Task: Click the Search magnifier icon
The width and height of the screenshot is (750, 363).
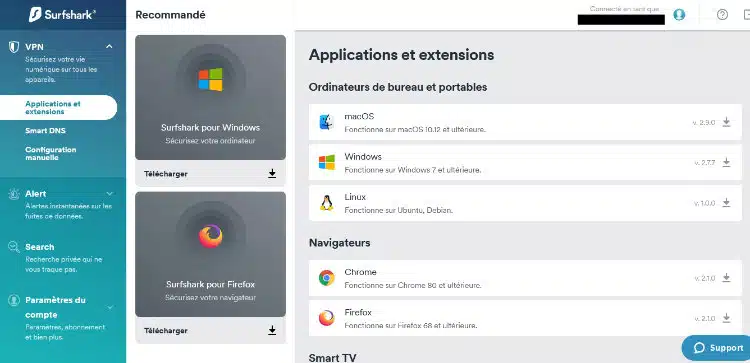Action: pos(14,247)
